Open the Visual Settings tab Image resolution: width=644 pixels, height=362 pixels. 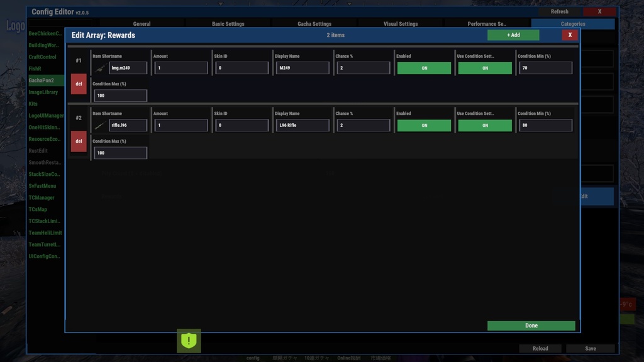(401, 23)
